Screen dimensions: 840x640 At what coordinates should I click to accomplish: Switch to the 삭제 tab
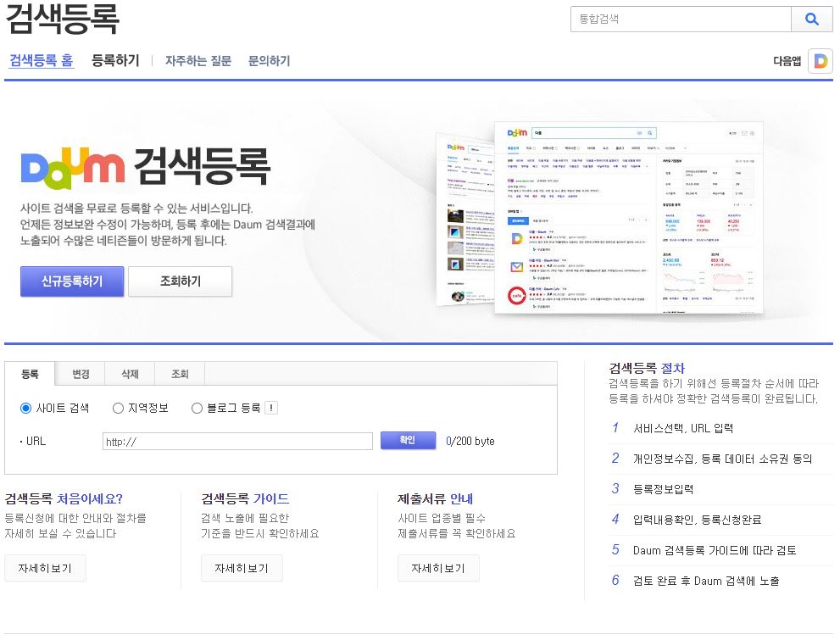131,374
